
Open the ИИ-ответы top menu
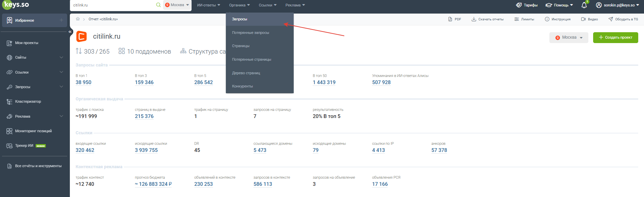click(x=209, y=5)
